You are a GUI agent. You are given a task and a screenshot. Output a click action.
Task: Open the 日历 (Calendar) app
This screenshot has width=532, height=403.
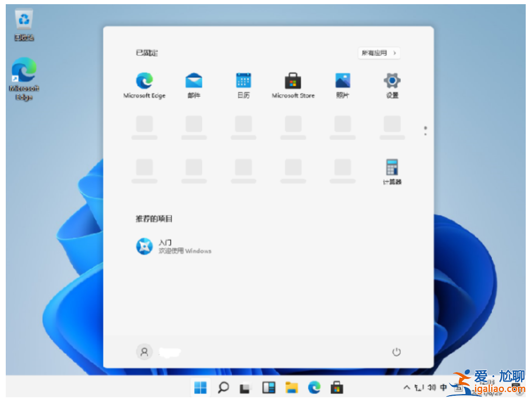[243, 82]
